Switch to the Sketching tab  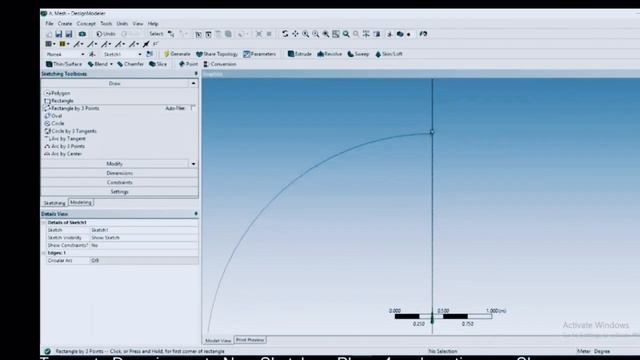click(x=54, y=203)
